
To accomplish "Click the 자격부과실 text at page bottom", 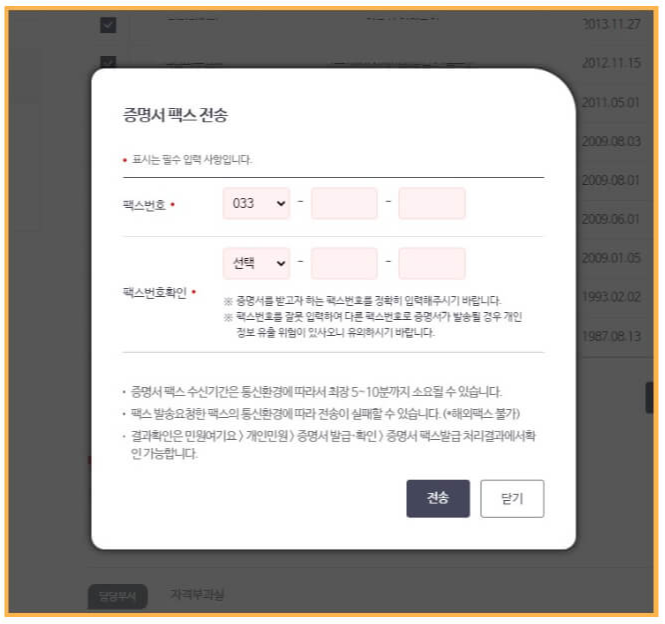I will click(x=197, y=594).
